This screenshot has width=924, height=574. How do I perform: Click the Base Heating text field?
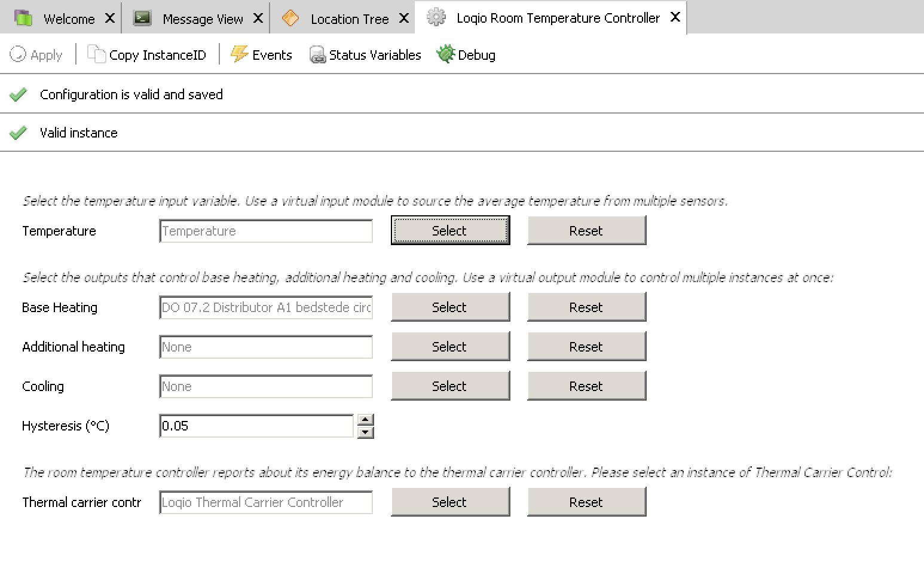coord(265,307)
